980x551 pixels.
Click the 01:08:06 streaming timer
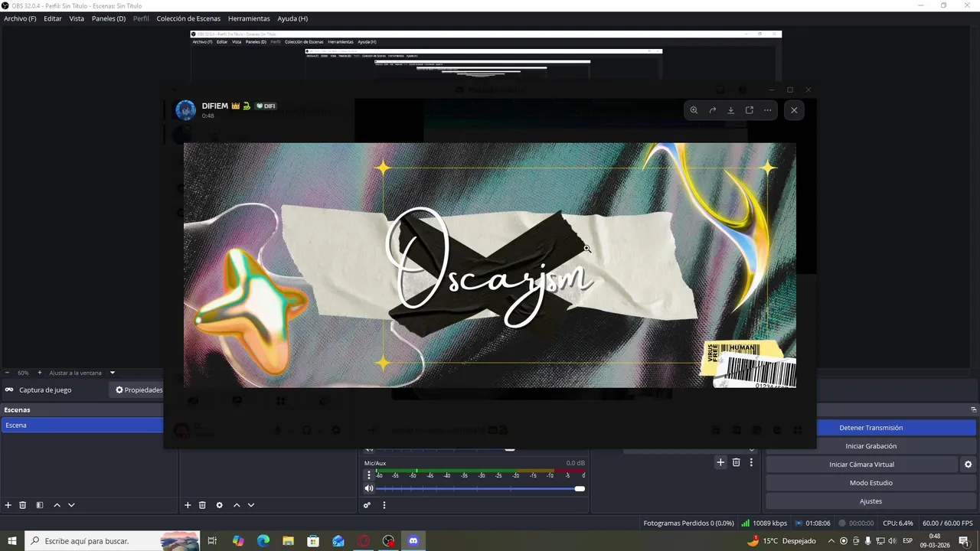coord(813,523)
